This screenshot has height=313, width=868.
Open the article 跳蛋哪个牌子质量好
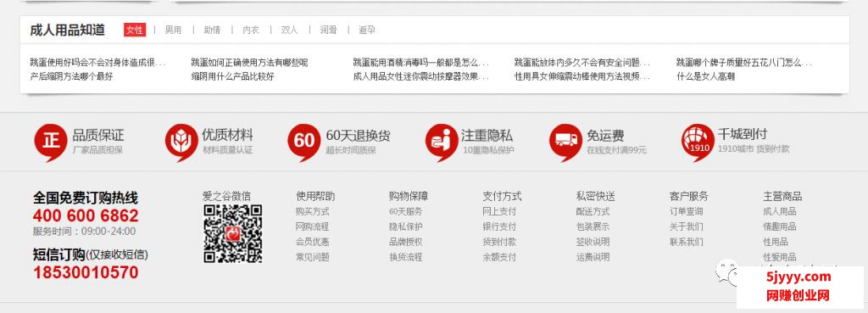744,62
